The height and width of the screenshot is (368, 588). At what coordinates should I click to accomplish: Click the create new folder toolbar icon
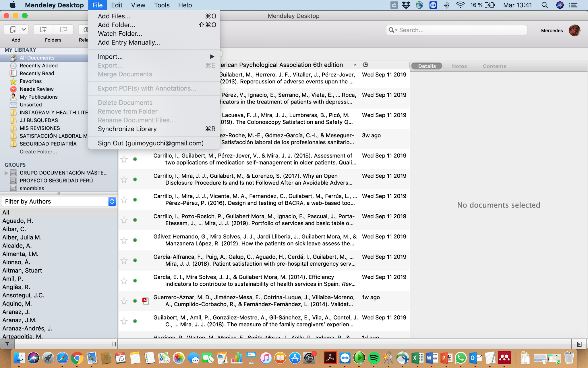tap(43, 30)
